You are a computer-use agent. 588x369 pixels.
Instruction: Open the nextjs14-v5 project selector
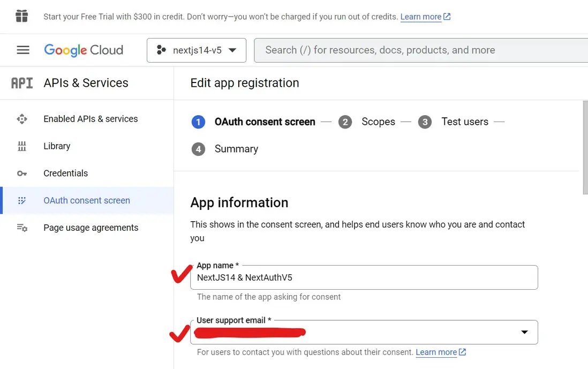(x=197, y=50)
